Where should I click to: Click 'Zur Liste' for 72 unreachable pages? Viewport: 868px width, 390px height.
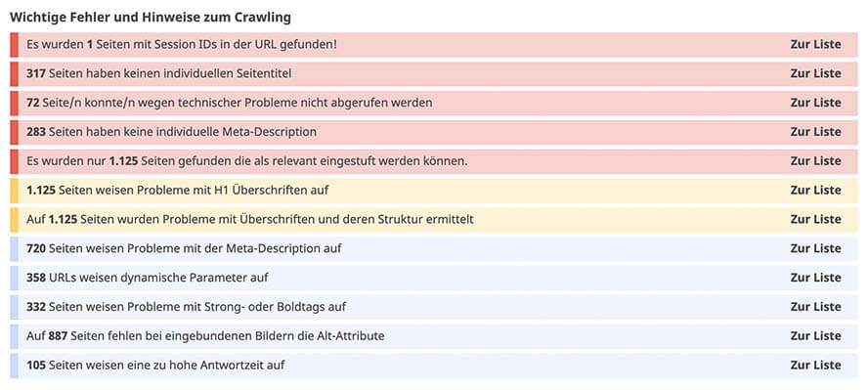(815, 103)
